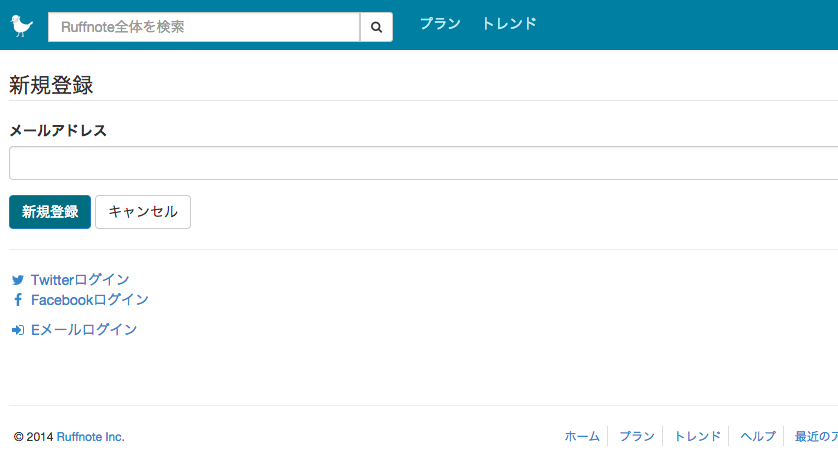Select the footer トレンド link
The height and width of the screenshot is (467, 838).
coord(697,437)
